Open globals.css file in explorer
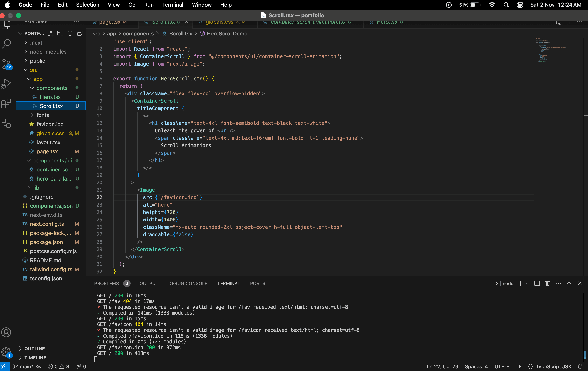This screenshot has width=588, height=371. tap(51, 133)
